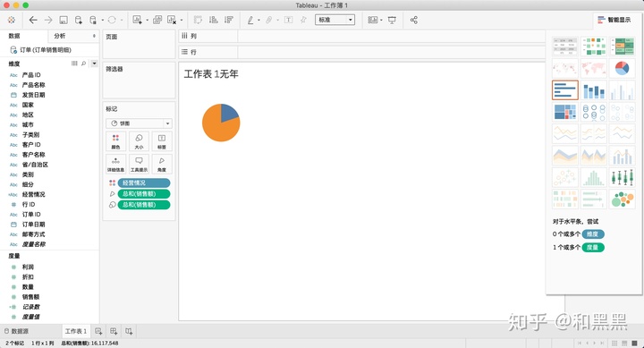Screen dimensions: 644x348
Task: Click the 工作表 1无年 worksheet title
Action: click(211, 74)
